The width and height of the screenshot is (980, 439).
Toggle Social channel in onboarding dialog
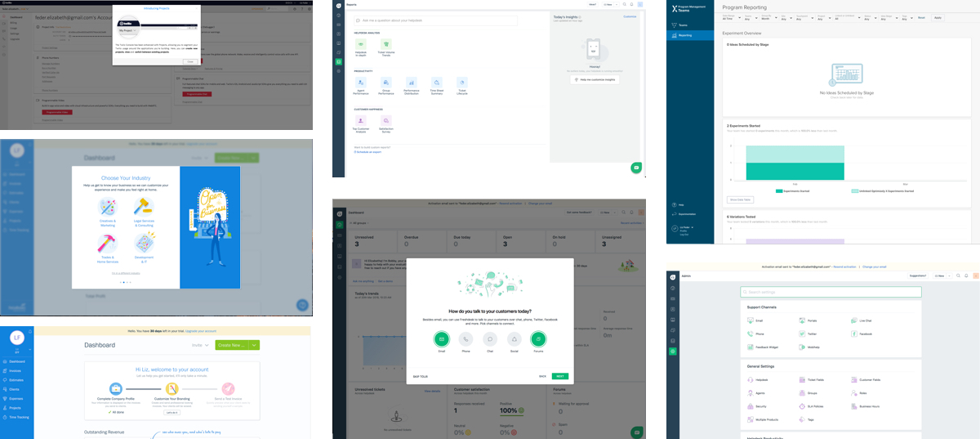pos(514,338)
